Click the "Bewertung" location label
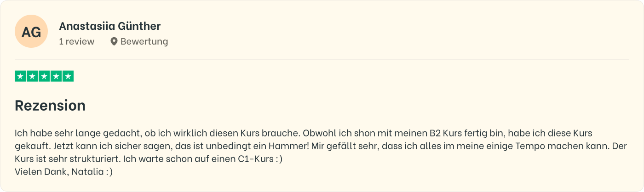 (144, 41)
